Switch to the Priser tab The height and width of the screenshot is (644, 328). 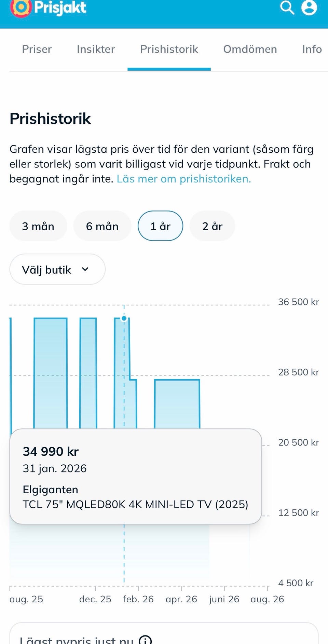coord(37,49)
